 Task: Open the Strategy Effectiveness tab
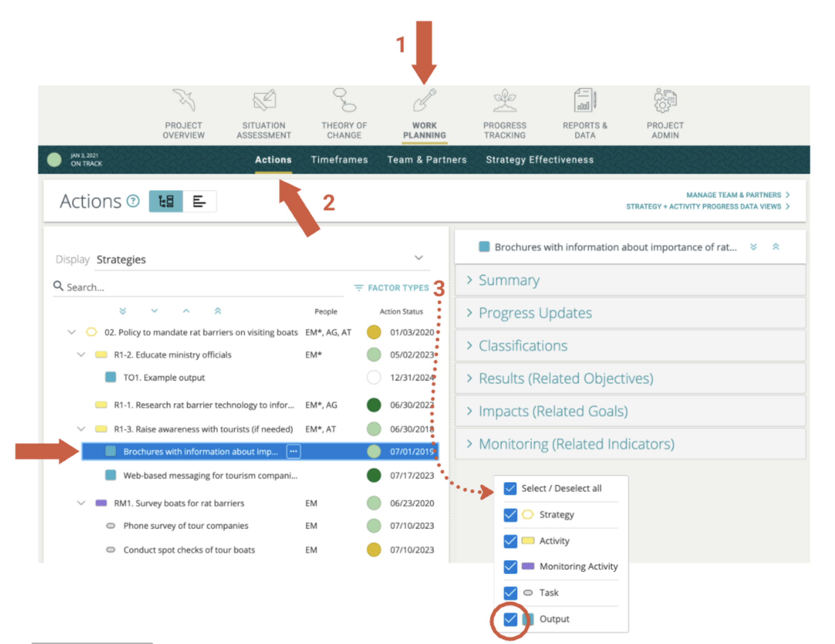coord(539,160)
